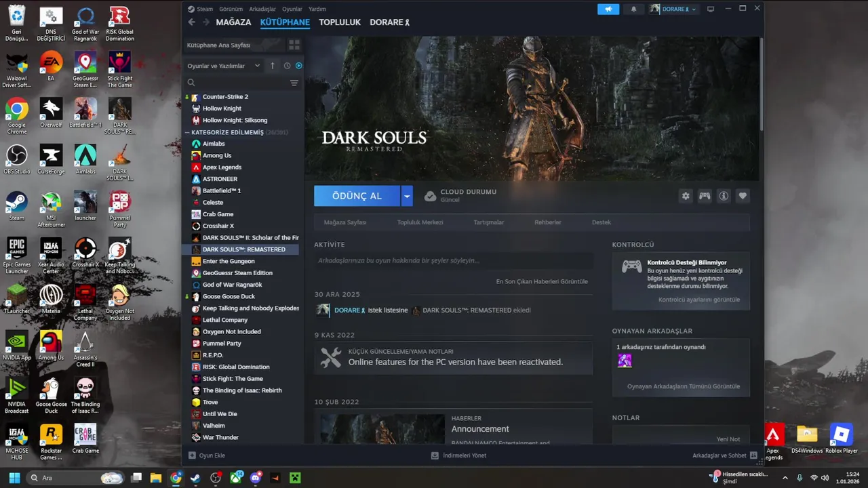Select God of War Ragnarök in the library list
Image resolution: width=868 pixels, height=488 pixels.
(232, 285)
